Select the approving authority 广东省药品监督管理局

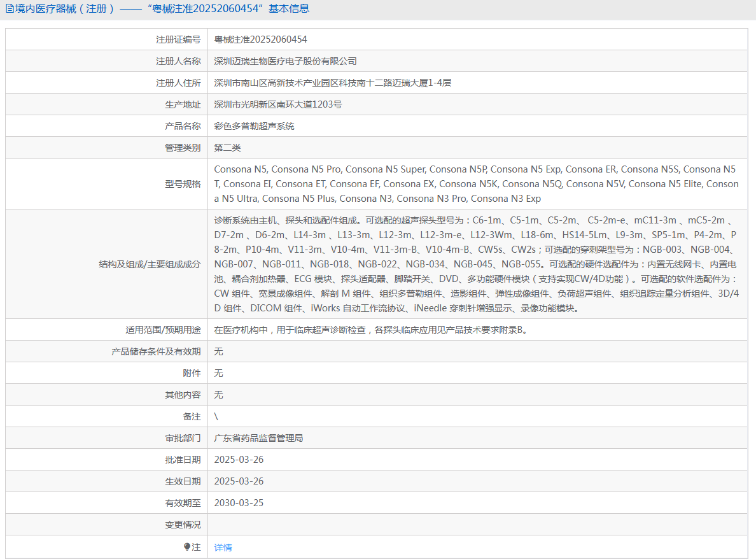[x=258, y=439]
